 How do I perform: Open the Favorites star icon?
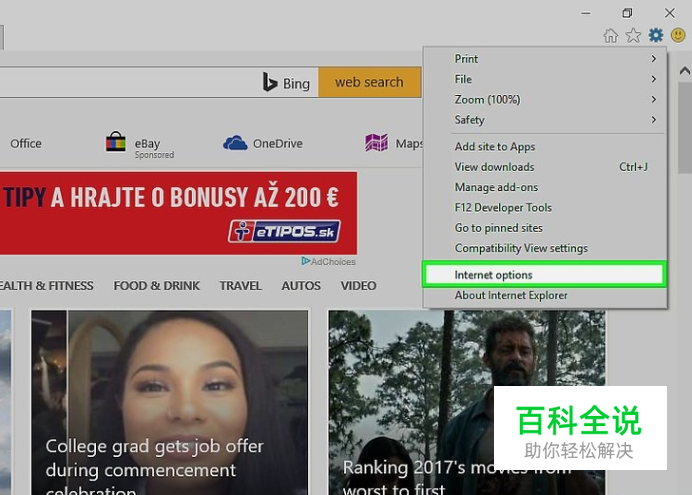pyautogui.click(x=633, y=35)
